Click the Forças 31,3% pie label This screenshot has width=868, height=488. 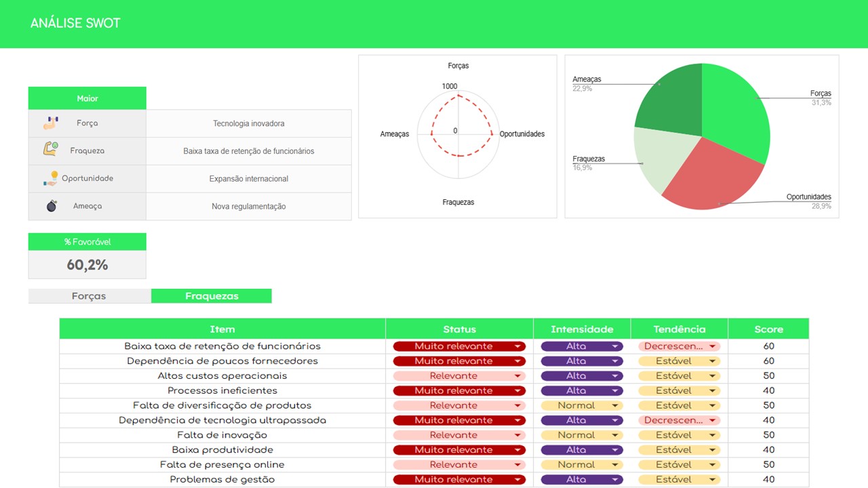tap(821, 98)
